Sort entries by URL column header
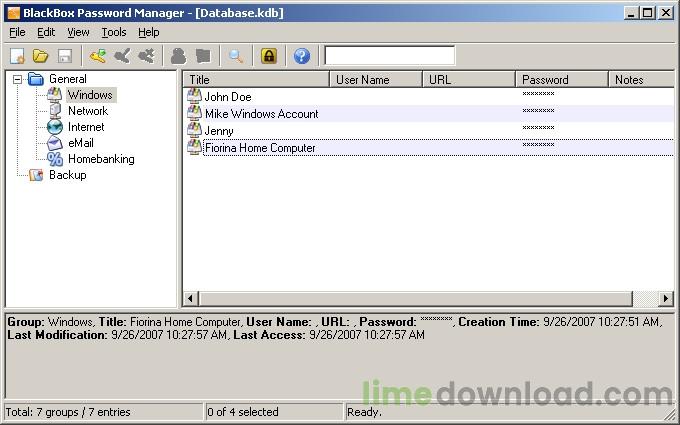The image size is (680, 425). click(469, 80)
